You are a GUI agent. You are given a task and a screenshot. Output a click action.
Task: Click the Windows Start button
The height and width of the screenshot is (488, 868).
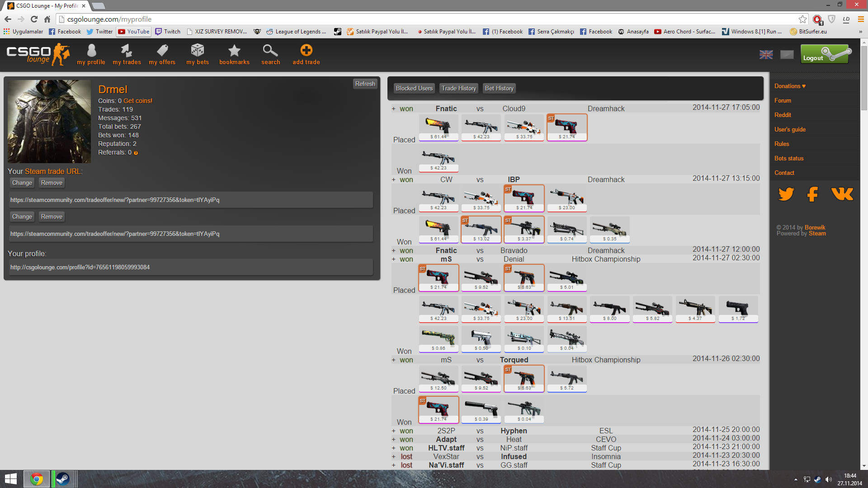coord(11,479)
